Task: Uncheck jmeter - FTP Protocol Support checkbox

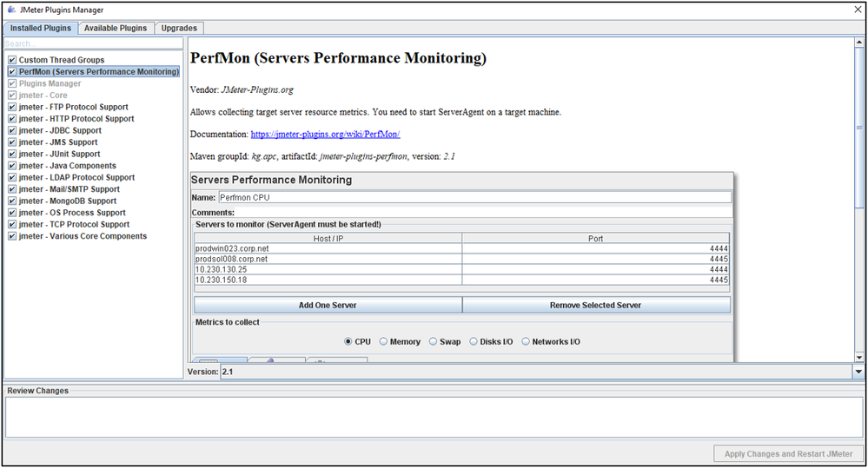Action: coord(12,107)
